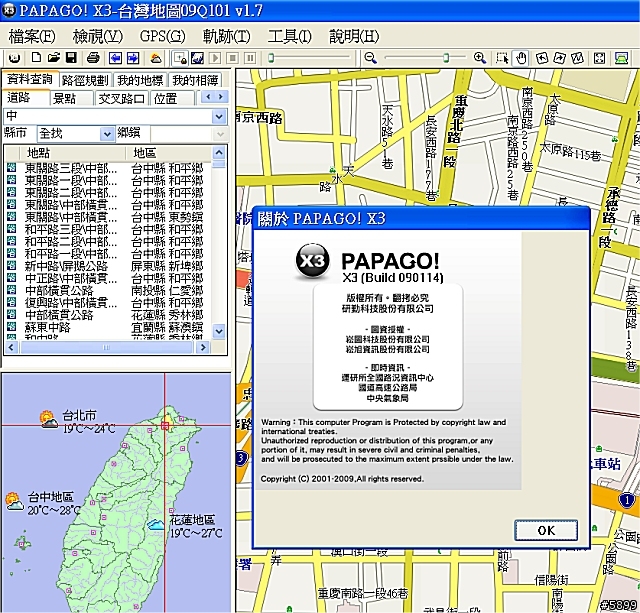Click the weather sun-cloud toolbar icon
This screenshot has height=613, width=640.
coord(156,58)
